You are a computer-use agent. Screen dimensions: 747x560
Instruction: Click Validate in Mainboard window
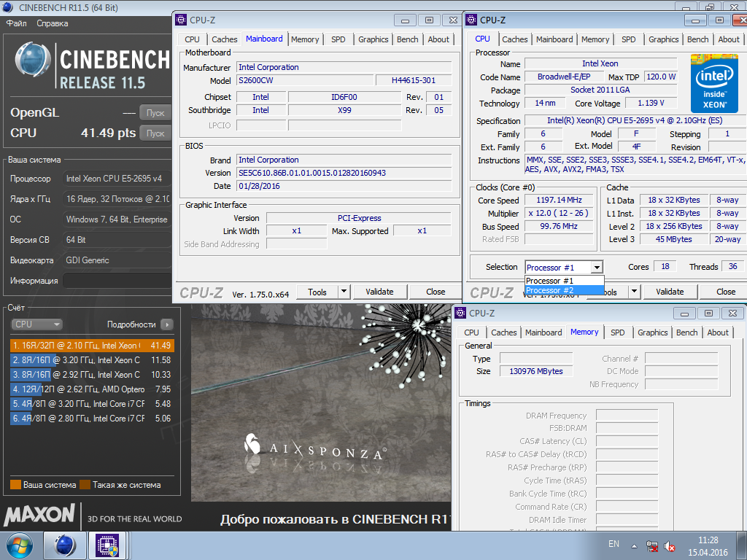point(379,292)
